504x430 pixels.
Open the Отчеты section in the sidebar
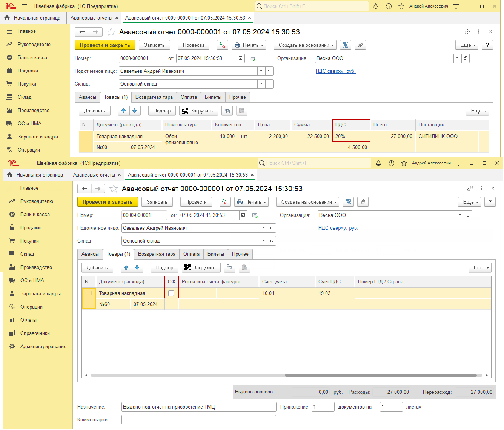[x=28, y=320]
